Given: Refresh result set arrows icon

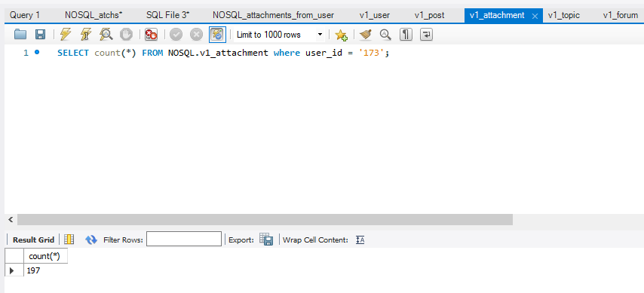Looking at the screenshot, I should click(90, 240).
